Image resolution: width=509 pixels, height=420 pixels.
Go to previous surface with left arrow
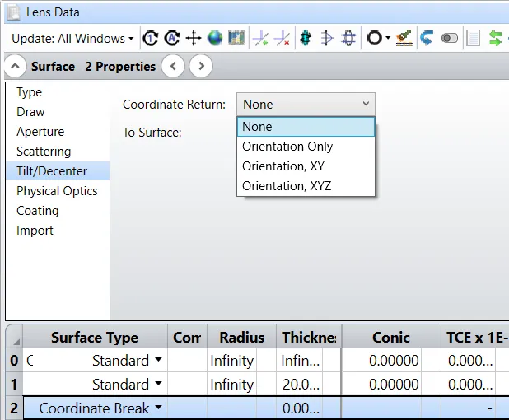tap(172, 66)
